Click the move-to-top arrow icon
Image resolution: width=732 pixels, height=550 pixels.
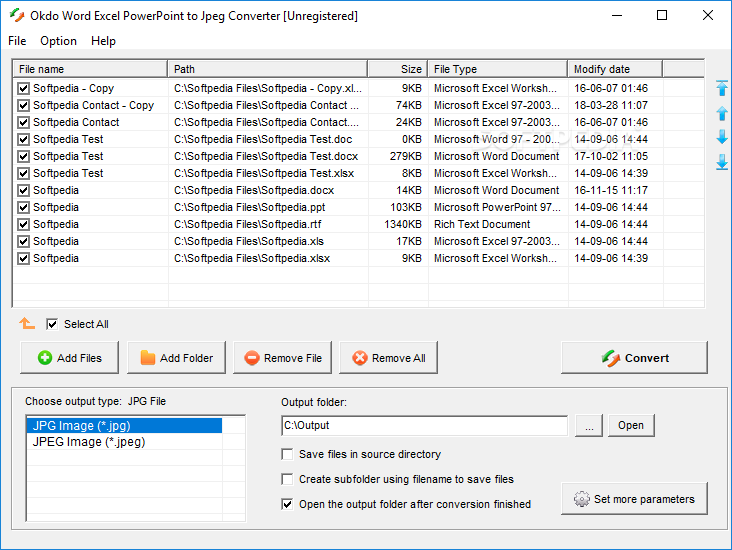click(722, 88)
